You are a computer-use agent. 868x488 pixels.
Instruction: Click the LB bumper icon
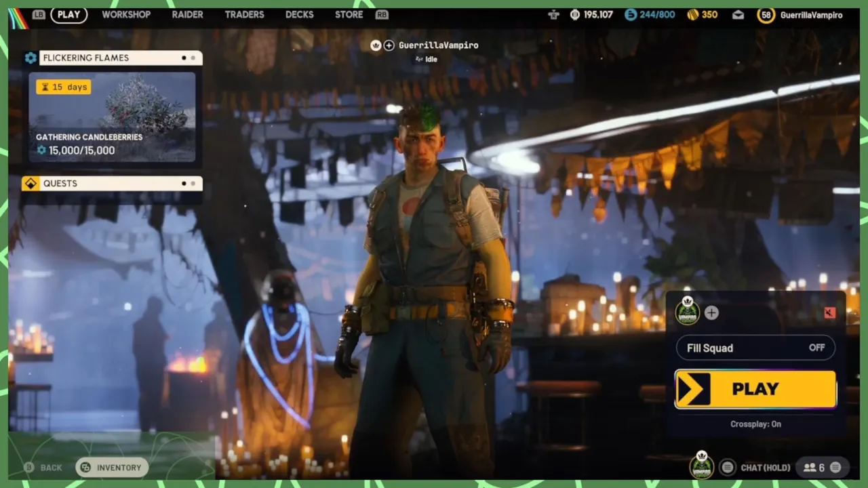click(x=39, y=14)
